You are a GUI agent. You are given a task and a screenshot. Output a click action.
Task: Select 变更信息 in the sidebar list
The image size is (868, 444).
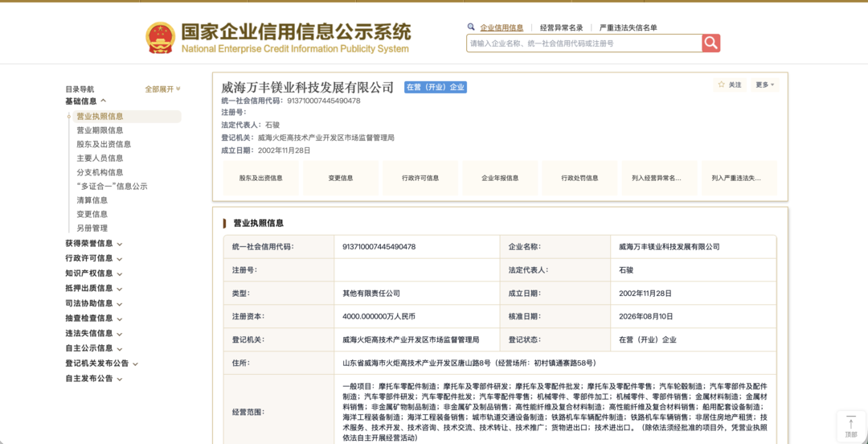[x=92, y=214]
